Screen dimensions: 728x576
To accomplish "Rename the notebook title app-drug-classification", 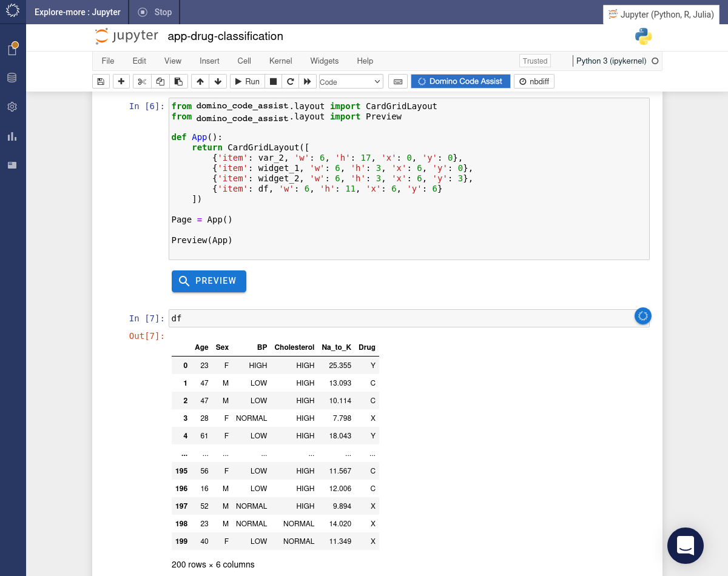I will tap(225, 36).
